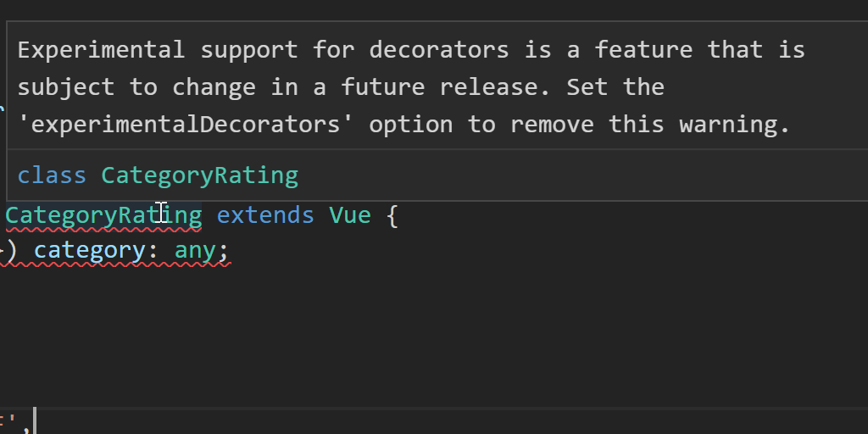Click CategoryRating in the hover signature
Screen dimensions: 868x434
200,175
